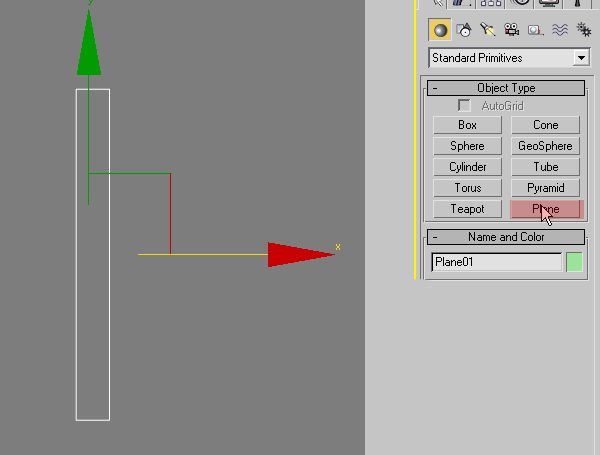Image resolution: width=600 pixels, height=455 pixels.
Task: Select the Space Warps category icon
Action: pos(559,30)
